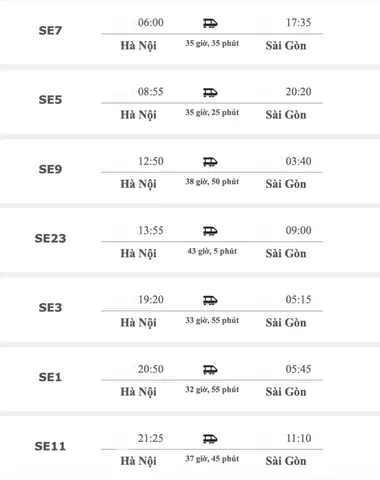Screen dimensions: 380x480
Task: Click the train icon in SE11 row
Action: click(x=210, y=439)
